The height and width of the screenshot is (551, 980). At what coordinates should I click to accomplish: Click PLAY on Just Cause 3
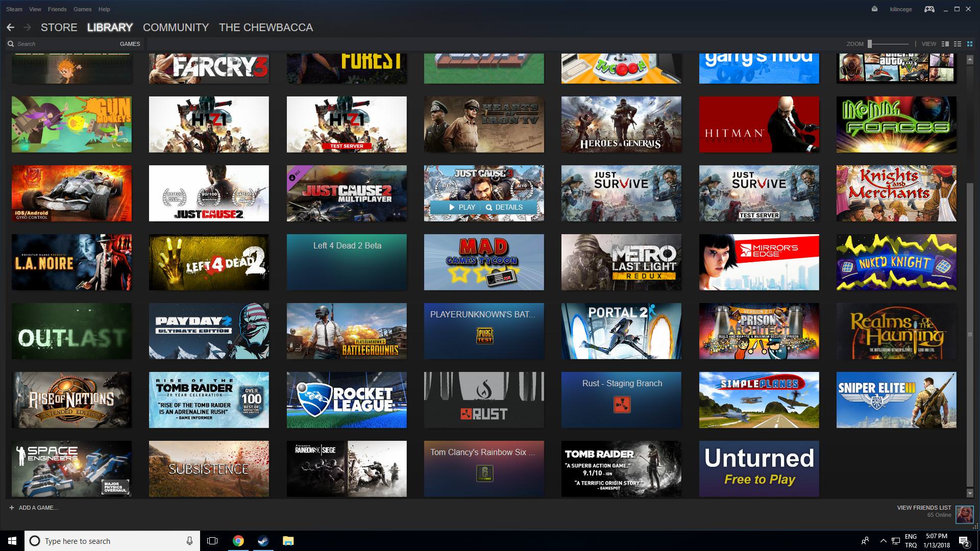tap(462, 207)
